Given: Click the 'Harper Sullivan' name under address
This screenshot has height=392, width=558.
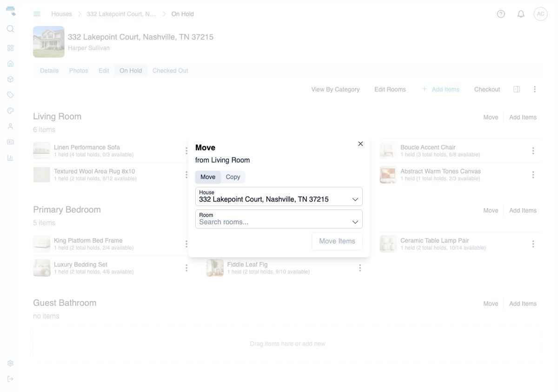Looking at the screenshot, I should pos(89,48).
